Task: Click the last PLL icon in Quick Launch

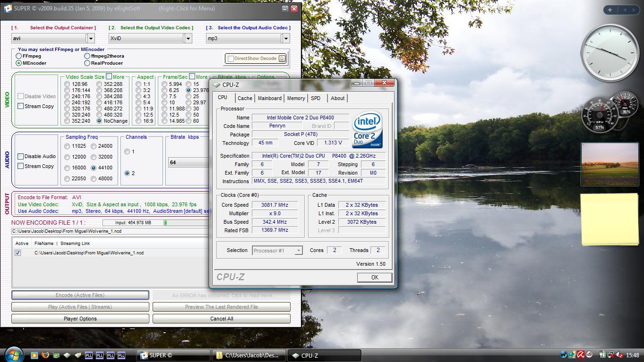Action: pos(121,355)
